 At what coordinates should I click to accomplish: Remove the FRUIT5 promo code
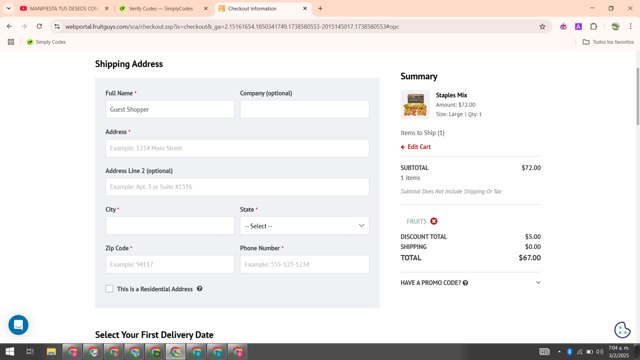[x=434, y=221]
